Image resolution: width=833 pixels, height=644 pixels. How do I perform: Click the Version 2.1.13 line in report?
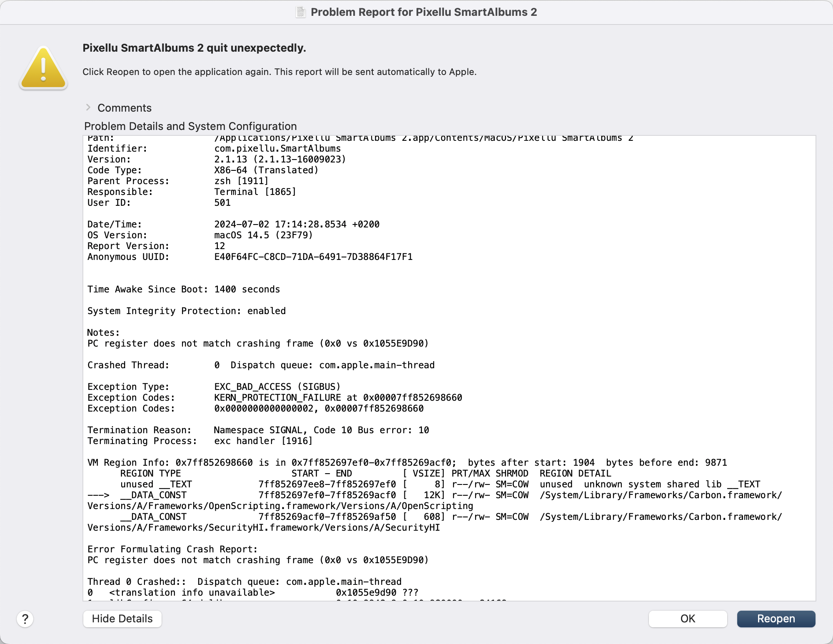coord(280,160)
